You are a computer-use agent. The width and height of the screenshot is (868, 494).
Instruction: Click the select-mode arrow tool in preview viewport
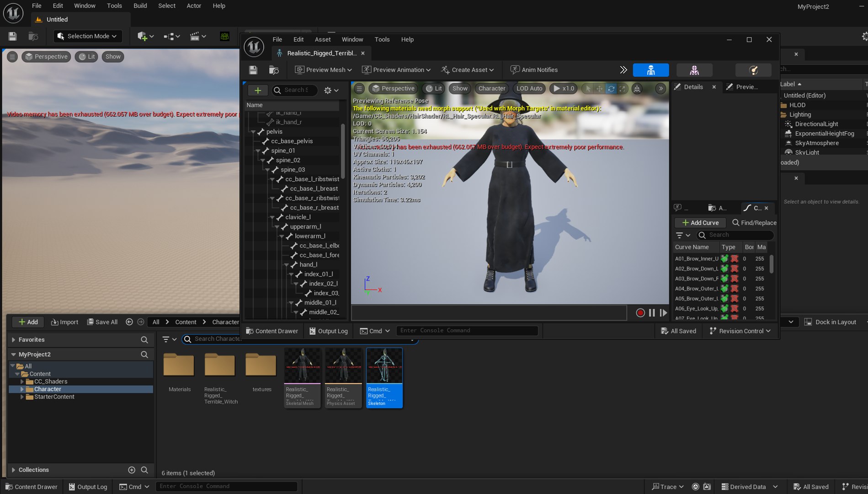[x=588, y=89]
